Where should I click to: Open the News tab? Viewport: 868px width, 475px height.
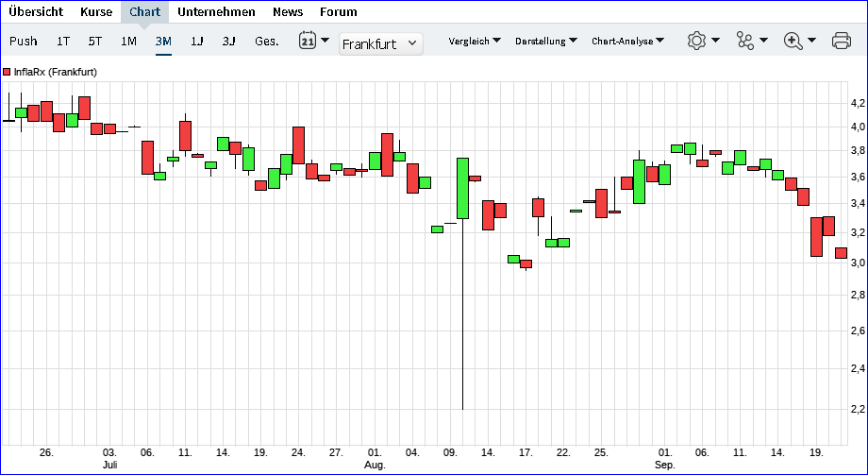click(x=288, y=12)
